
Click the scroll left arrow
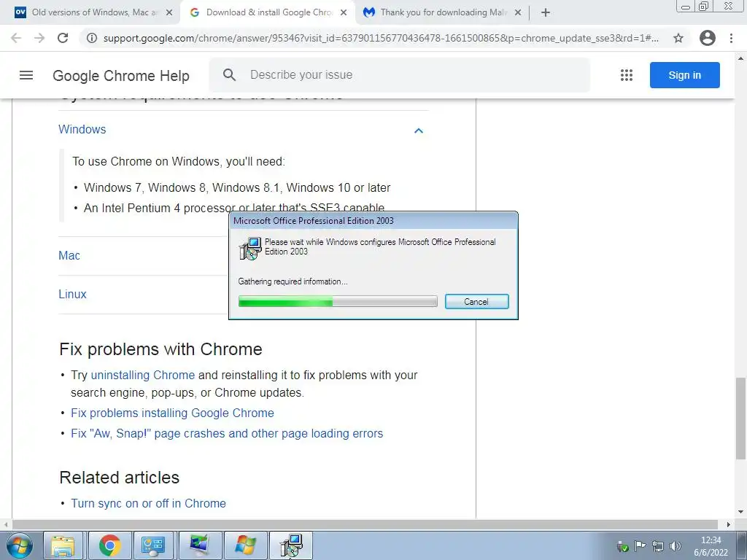[5, 525]
